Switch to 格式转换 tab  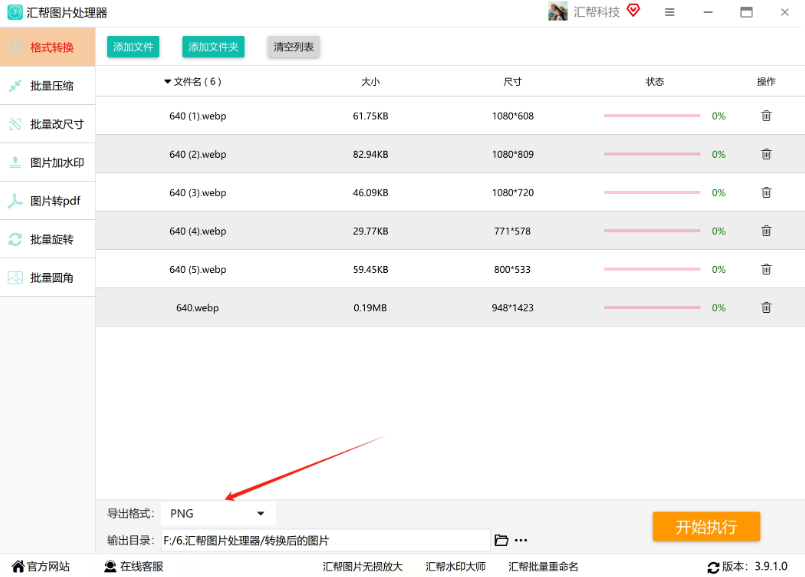47,47
